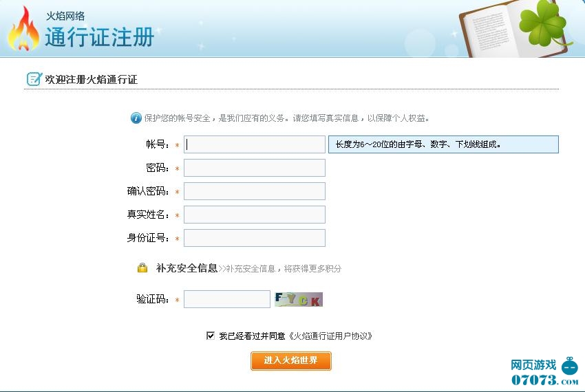This screenshot has width=585, height=392.
Task: Select the 确认密码 confirm password field
Action: pos(254,191)
